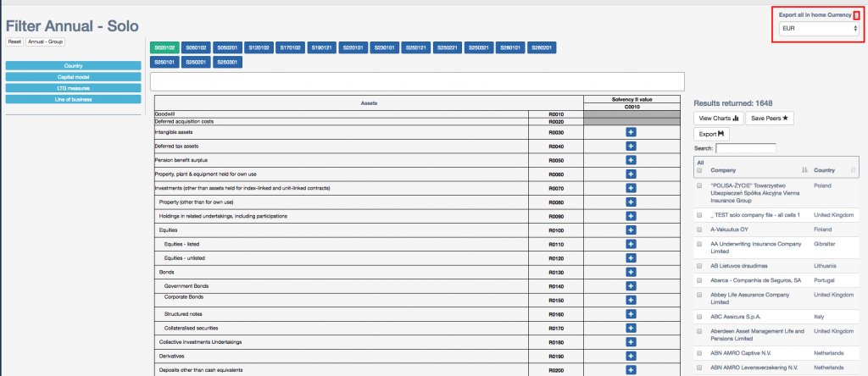868x376 pixels.
Task: Expand the Line of business filter
Action: pyautogui.click(x=73, y=99)
